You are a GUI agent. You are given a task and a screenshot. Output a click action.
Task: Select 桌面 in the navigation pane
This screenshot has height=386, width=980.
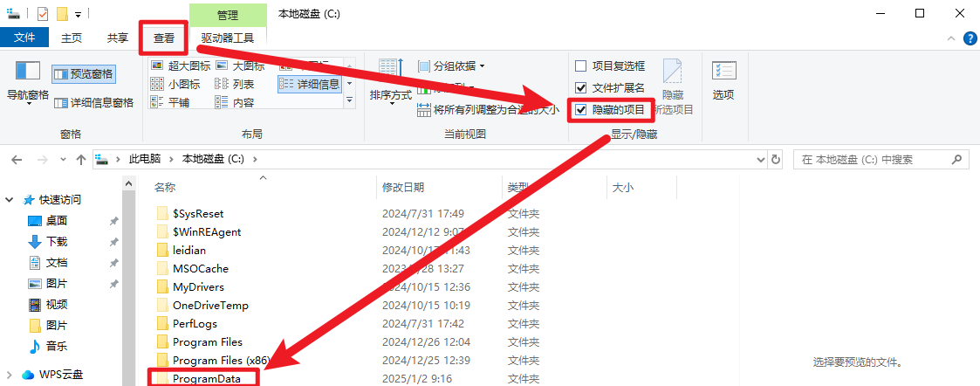(x=56, y=221)
